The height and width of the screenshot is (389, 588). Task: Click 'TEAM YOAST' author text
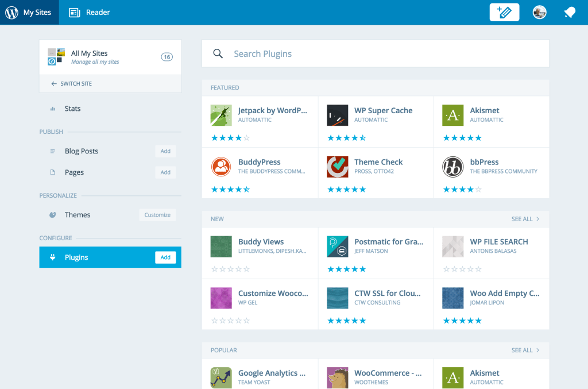point(254,383)
